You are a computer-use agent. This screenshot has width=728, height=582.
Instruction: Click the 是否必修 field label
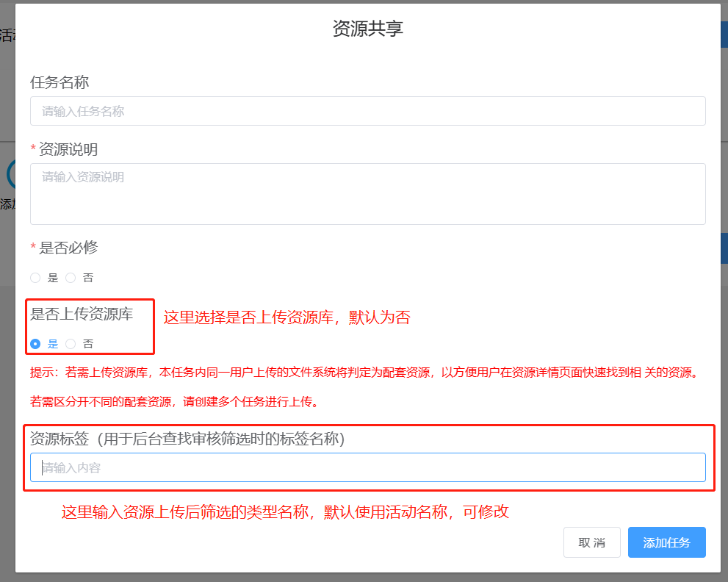click(68, 248)
